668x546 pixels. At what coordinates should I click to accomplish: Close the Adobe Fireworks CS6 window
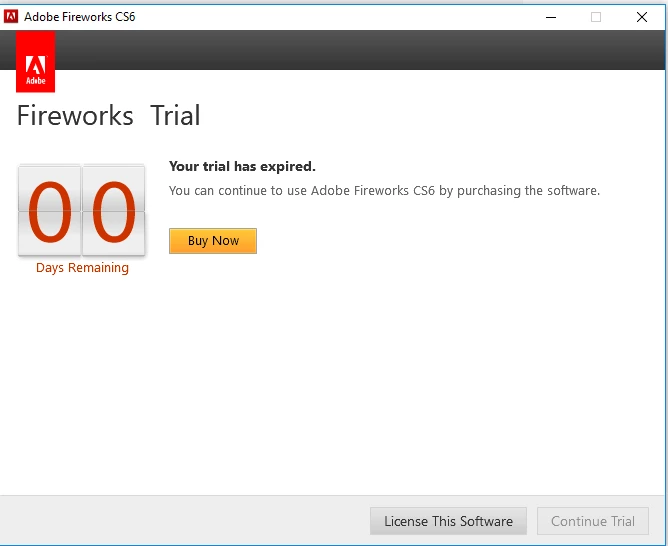pyautogui.click(x=642, y=17)
